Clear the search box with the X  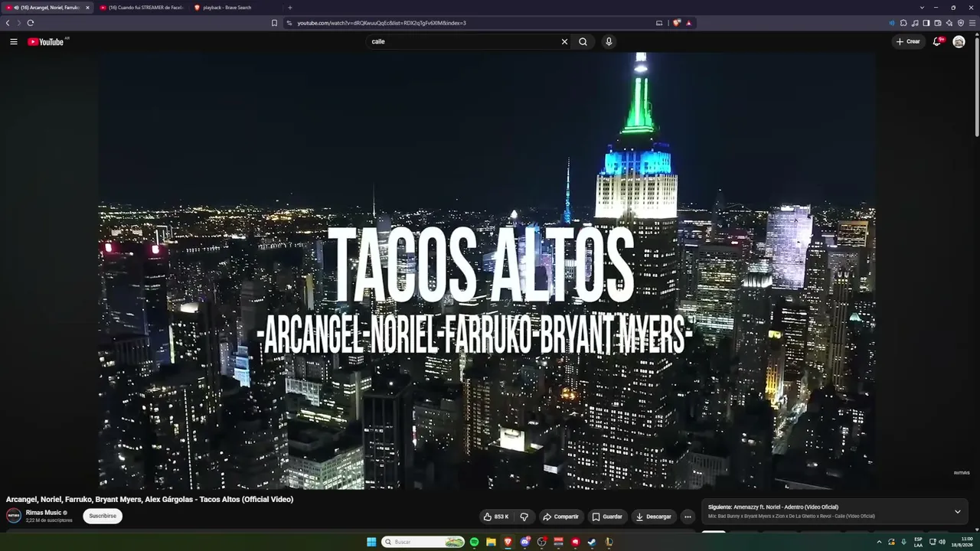[564, 41]
